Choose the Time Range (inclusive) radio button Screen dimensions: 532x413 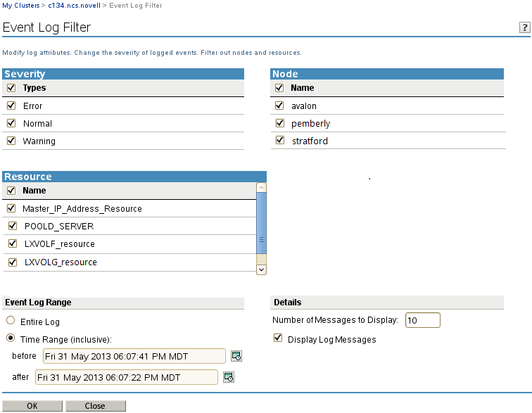[11, 338]
